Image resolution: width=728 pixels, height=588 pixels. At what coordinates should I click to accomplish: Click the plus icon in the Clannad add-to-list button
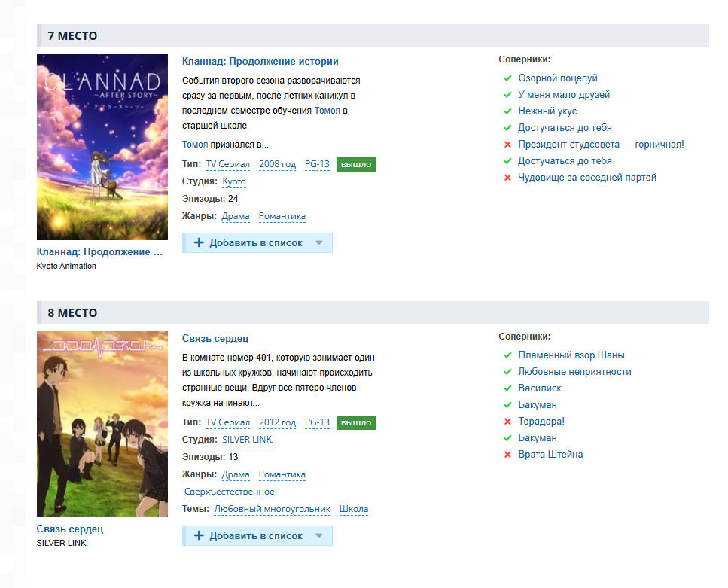pos(199,242)
